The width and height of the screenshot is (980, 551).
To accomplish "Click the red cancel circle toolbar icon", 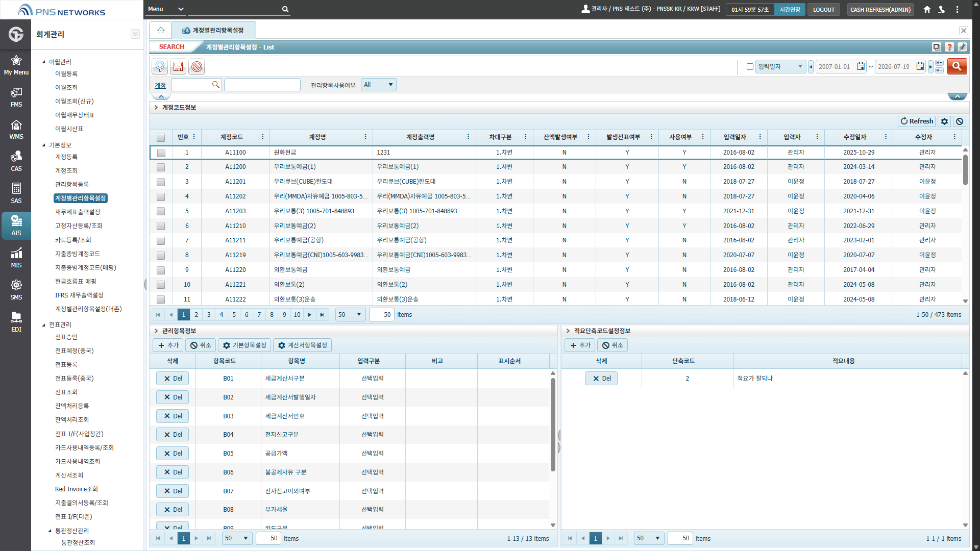I will (197, 66).
